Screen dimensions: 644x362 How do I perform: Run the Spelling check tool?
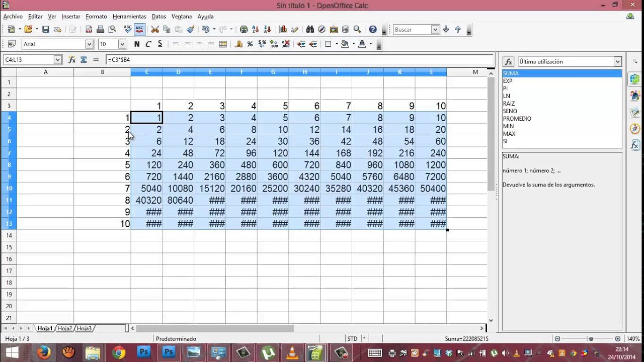click(x=128, y=30)
